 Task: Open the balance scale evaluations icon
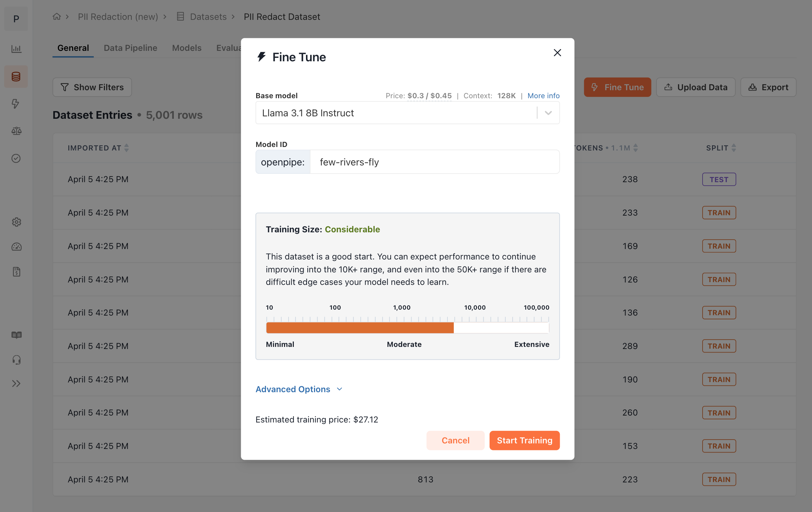click(x=16, y=131)
